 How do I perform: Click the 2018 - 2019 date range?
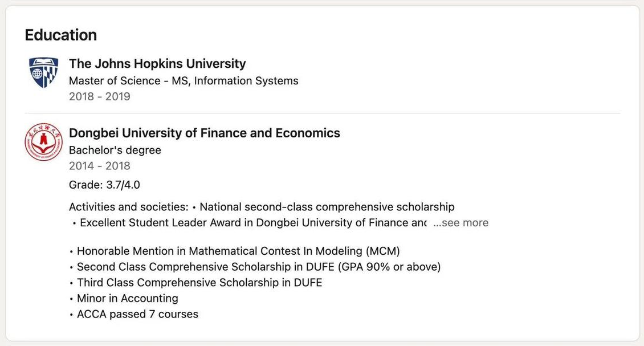point(99,96)
